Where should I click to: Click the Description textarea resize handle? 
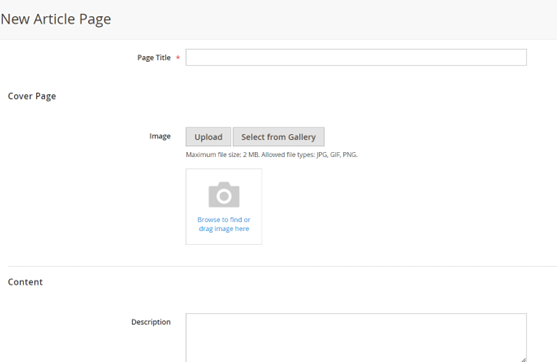click(x=523, y=360)
